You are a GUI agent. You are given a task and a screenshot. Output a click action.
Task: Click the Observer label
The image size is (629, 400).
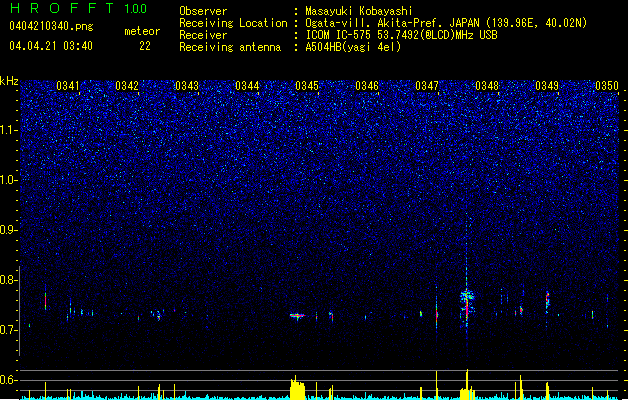203,11
